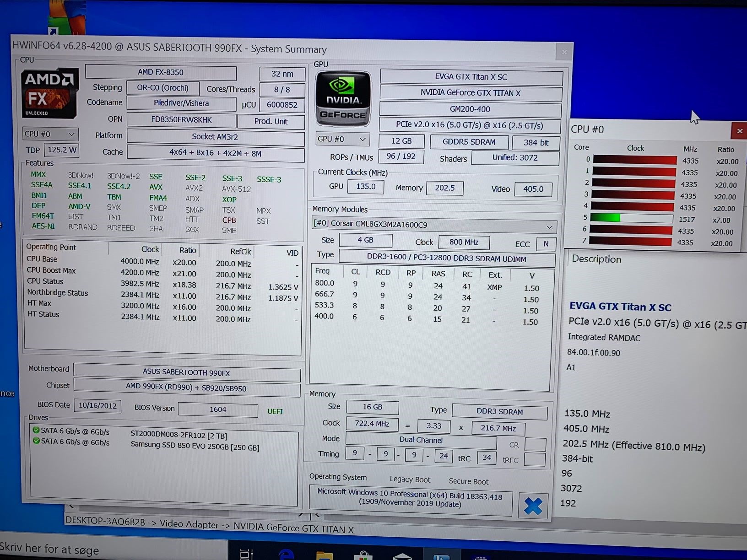Click the Memory clock 202.5 value
The width and height of the screenshot is (747, 560).
[x=444, y=188]
